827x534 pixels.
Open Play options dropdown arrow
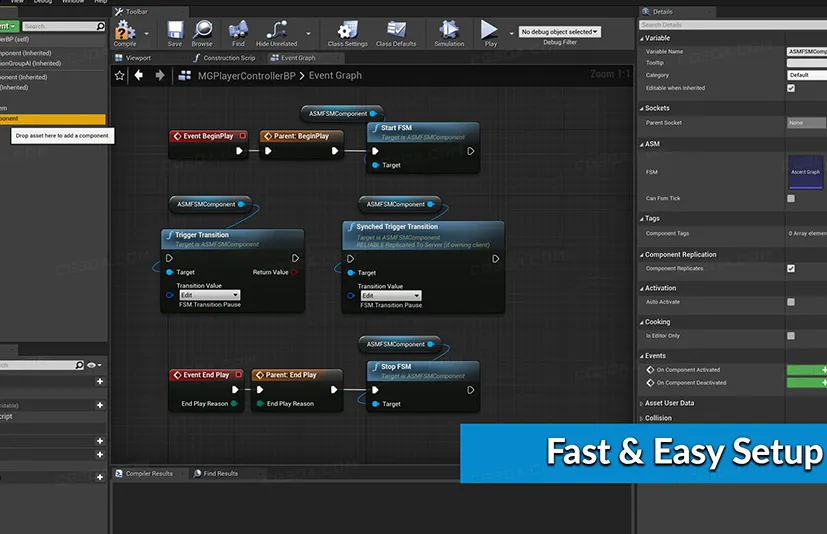point(511,34)
